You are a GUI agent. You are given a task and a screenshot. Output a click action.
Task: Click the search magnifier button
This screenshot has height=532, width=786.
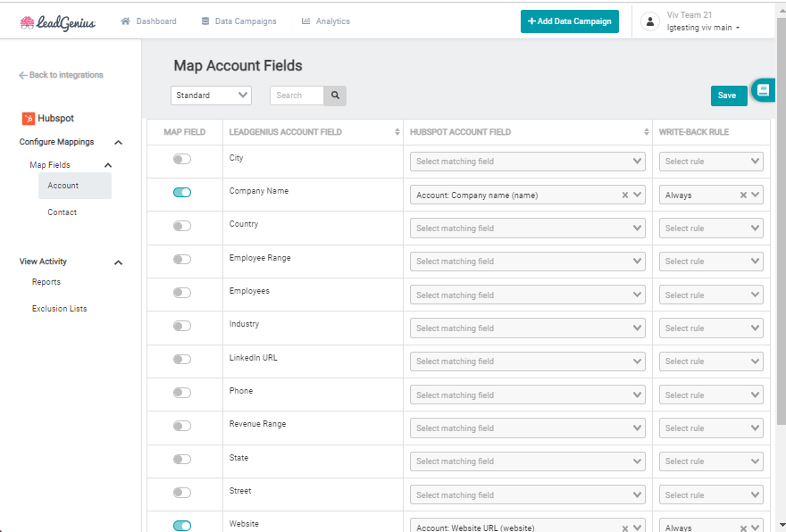tap(335, 96)
